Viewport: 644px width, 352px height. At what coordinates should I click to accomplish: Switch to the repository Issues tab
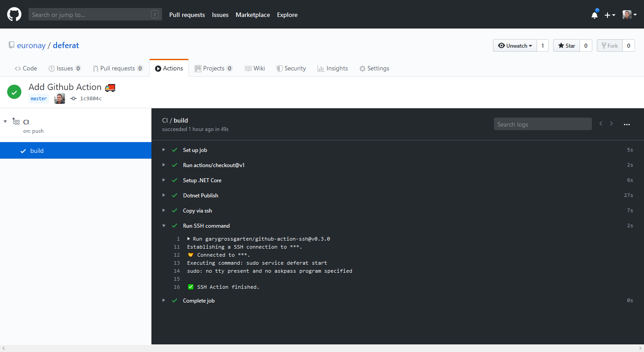65,68
